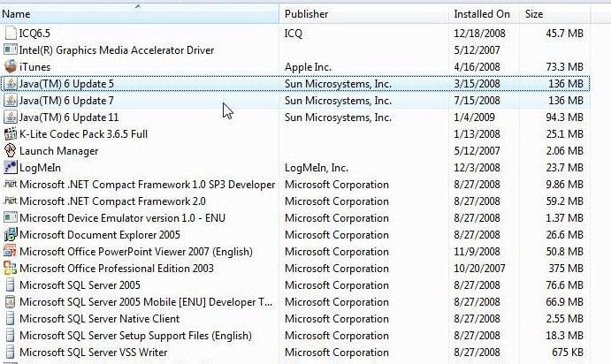Click the K-Lite Codec Pack icon
611x364 pixels.
coord(11,134)
